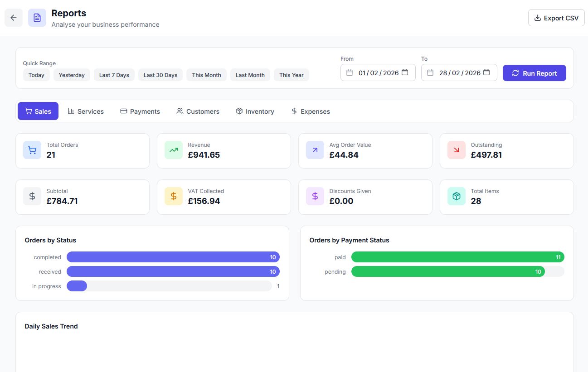Click the Outstanding red arrow icon
This screenshot has height=372, width=588.
pyautogui.click(x=457, y=150)
